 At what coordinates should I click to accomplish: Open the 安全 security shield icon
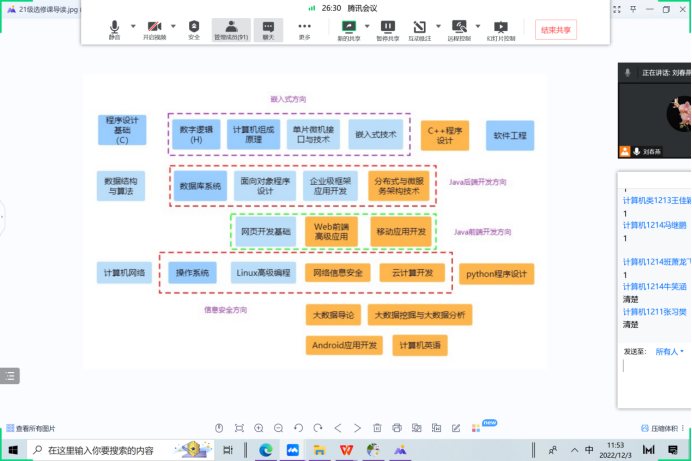[194, 28]
